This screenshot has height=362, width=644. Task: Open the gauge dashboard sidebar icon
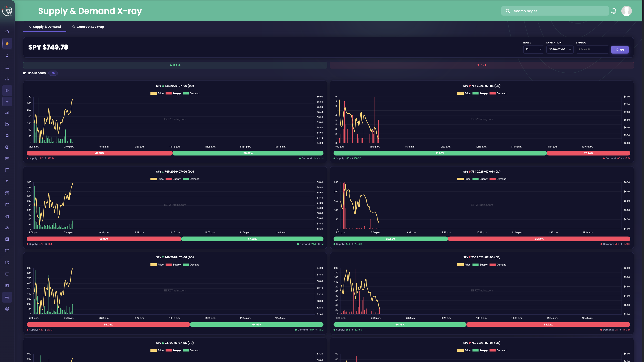coord(7,147)
